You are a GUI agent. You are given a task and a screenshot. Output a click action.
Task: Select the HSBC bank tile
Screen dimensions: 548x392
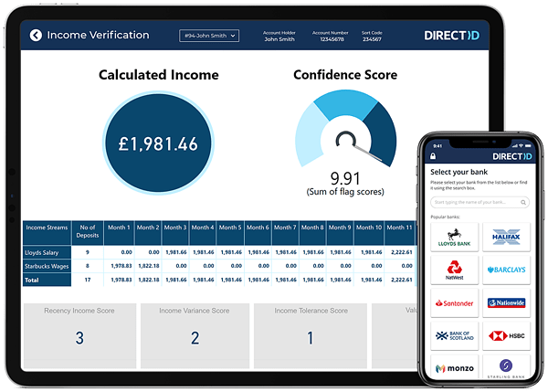tap(506, 336)
